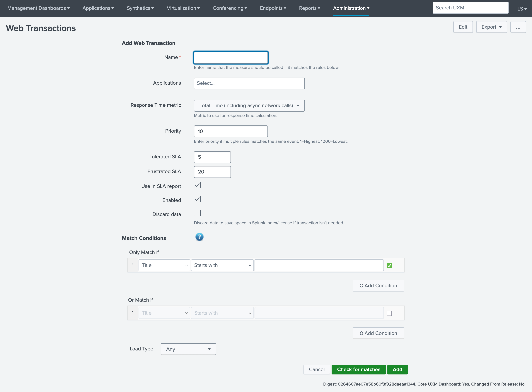532x392 pixels.
Task: Open the Starts with operator dropdown in Only Match if
Action: 222,265
